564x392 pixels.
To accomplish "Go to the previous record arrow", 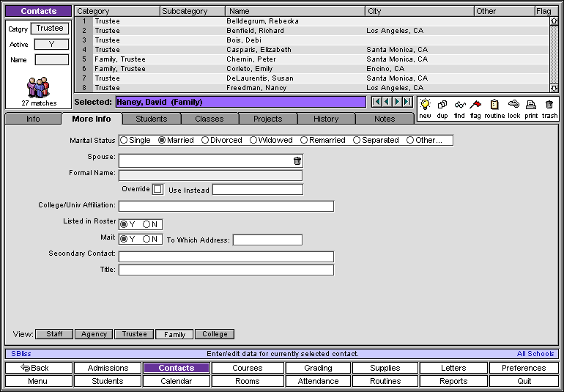I will [x=387, y=102].
